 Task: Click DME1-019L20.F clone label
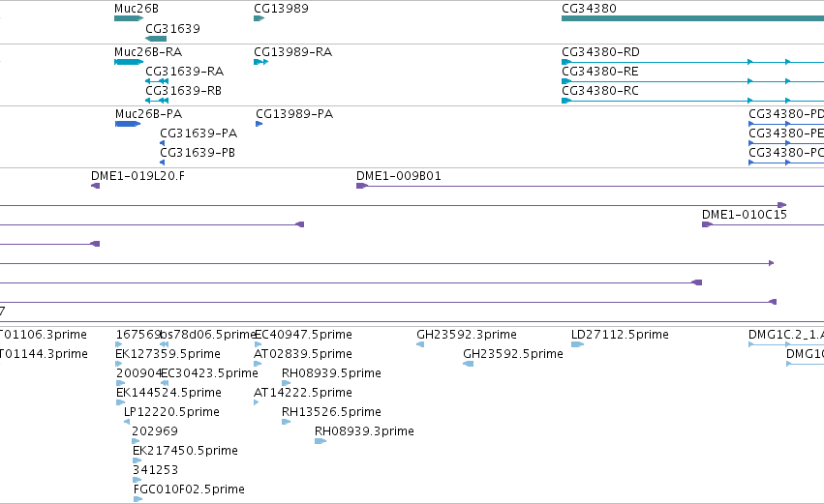[x=138, y=176]
